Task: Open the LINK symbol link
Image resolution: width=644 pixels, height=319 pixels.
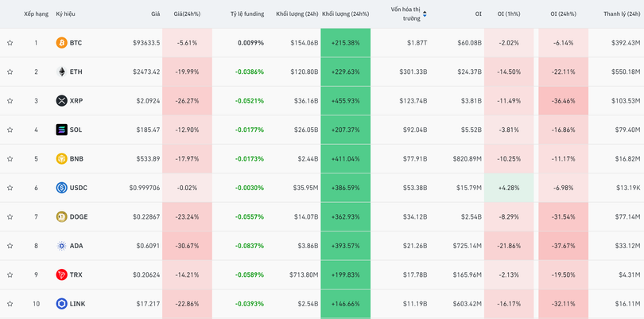Action: click(x=77, y=304)
